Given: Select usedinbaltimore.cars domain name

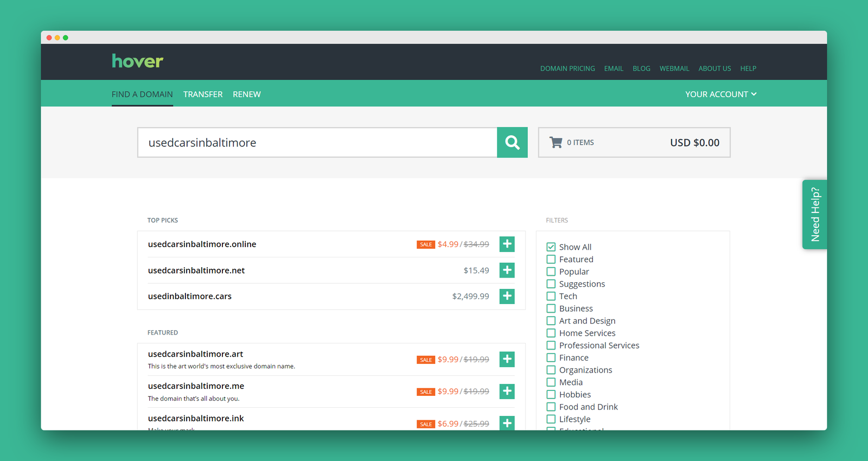Looking at the screenshot, I should click(x=190, y=296).
